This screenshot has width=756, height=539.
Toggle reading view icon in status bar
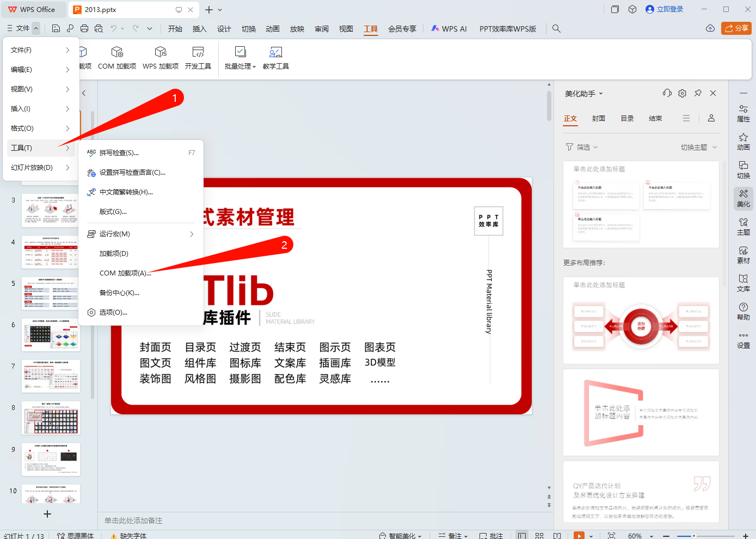(557, 536)
